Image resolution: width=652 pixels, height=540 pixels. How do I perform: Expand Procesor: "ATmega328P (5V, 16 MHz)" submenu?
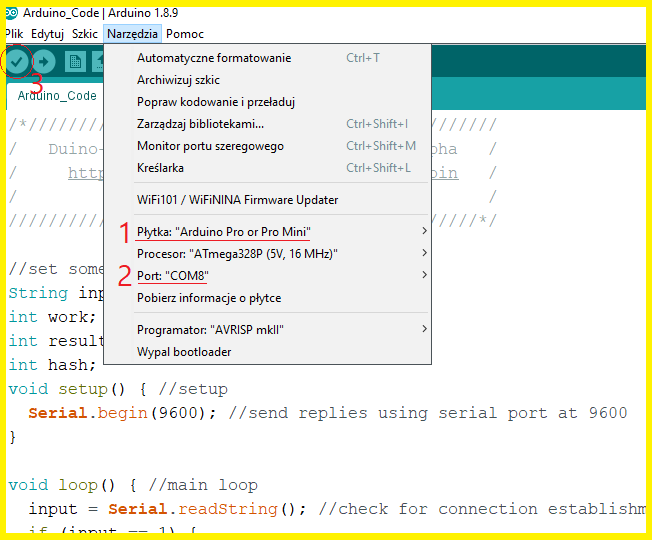pyautogui.click(x=267, y=254)
